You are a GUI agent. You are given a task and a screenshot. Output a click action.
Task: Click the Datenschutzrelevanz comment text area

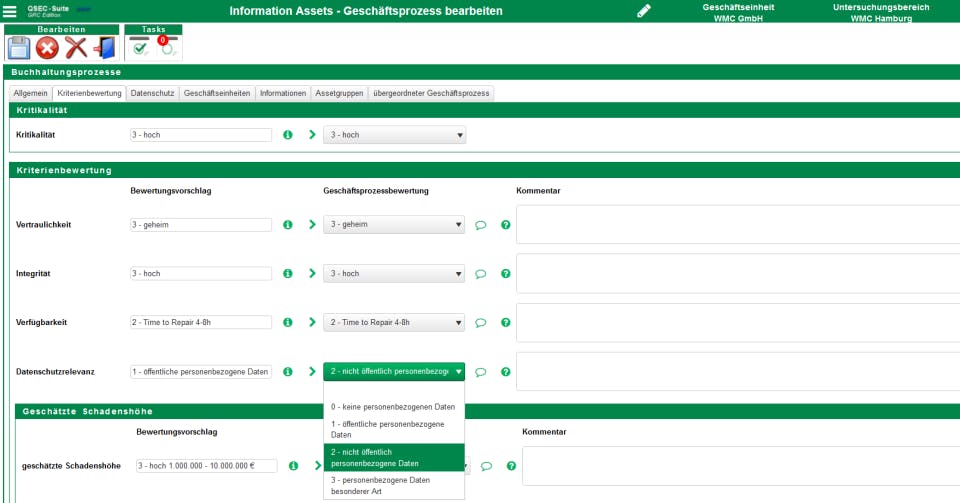click(x=738, y=371)
